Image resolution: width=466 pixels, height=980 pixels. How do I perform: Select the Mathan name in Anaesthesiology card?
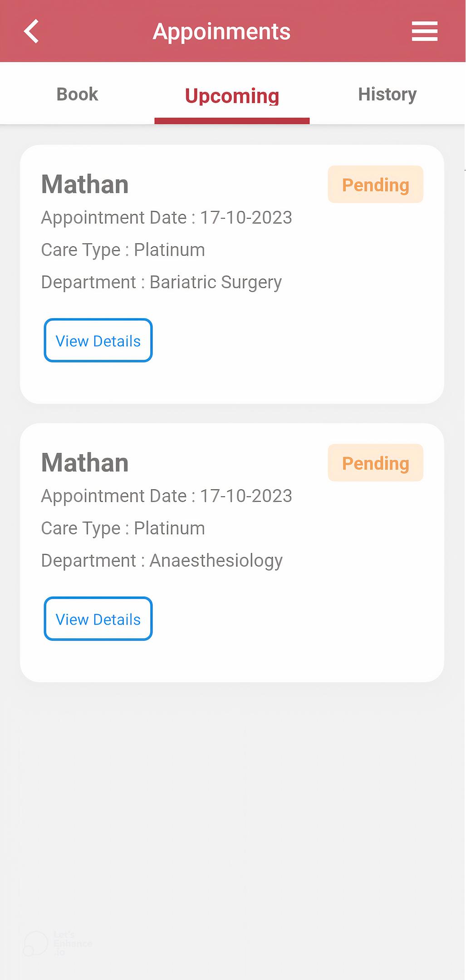point(85,463)
